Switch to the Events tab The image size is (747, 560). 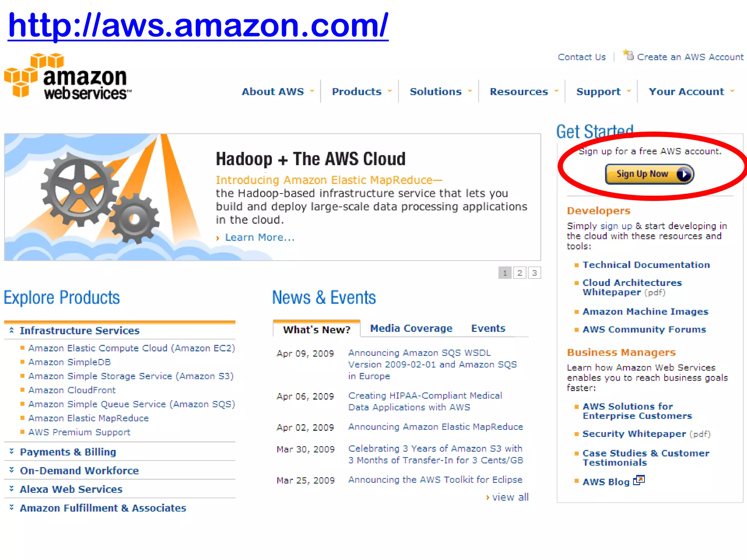pyautogui.click(x=488, y=328)
